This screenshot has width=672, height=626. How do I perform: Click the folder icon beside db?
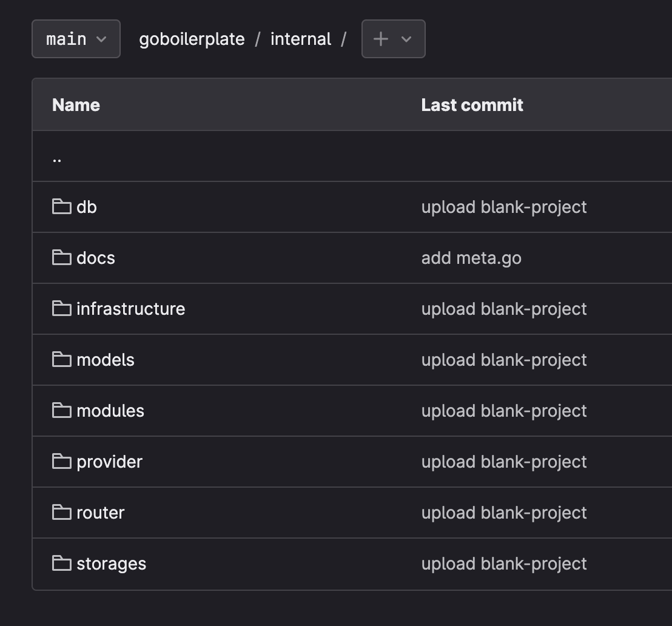tap(61, 207)
